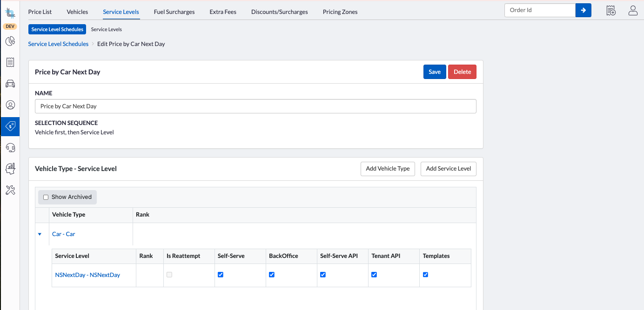Open the accounts person icon in sidebar
This screenshot has width=644, height=310.
pos(10,105)
